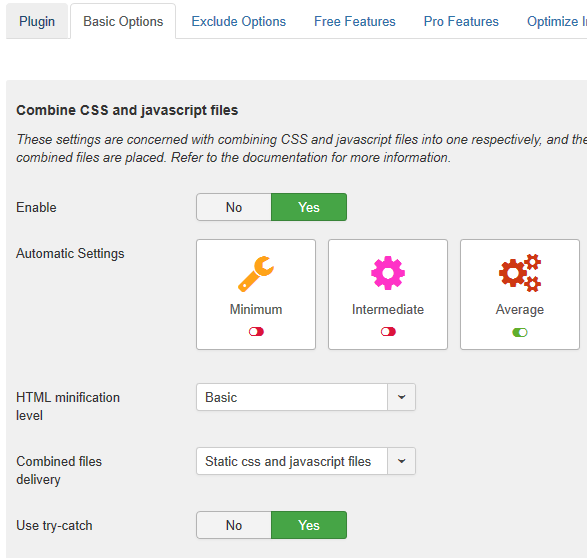
Task: Toggle the red switch under Intermediate
Action: pos(388,332)
